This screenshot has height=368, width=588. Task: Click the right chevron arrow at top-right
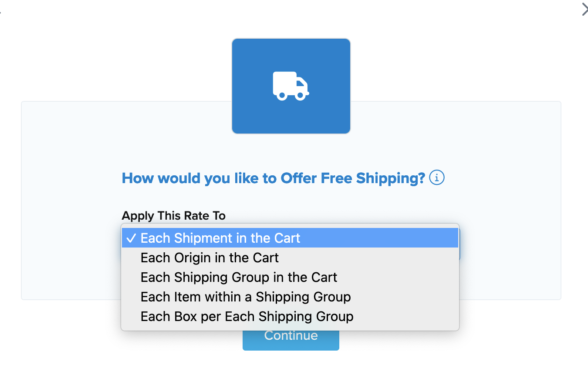coord(585,10)
